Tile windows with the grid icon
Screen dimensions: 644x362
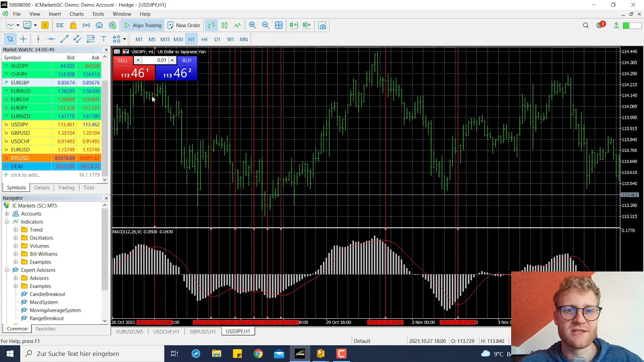click(279, 25)
